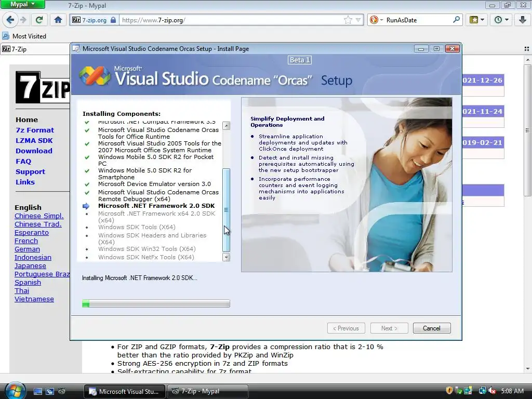Click the Visual Studio Orcas logo icon
This screenshot has height=399, width=532.
point(95,76)
